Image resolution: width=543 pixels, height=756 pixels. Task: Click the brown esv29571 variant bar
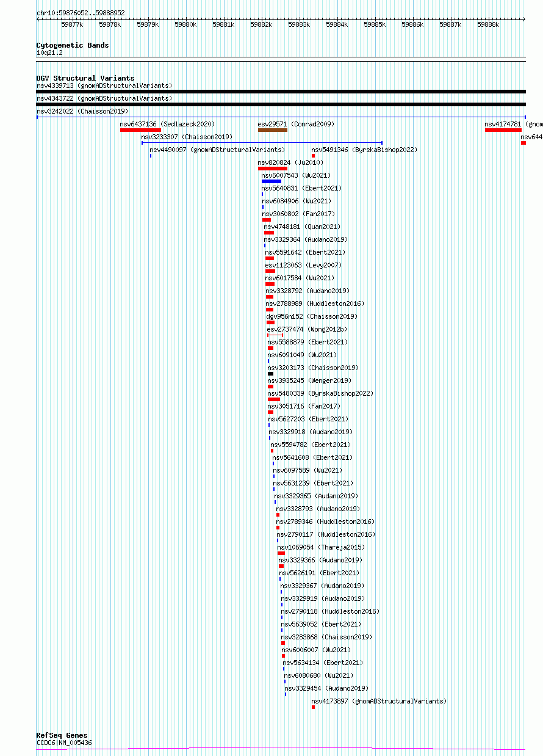pyautogui.click(x=272, y=129)
